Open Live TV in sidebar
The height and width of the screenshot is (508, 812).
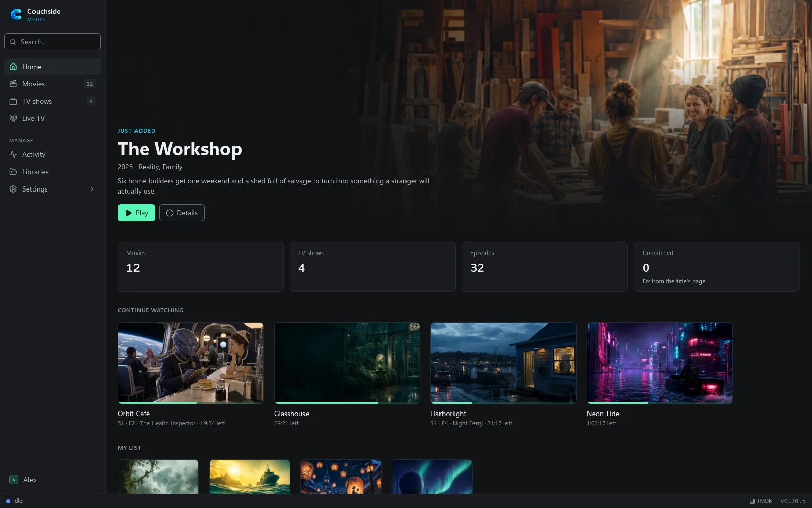click(52, 118)
